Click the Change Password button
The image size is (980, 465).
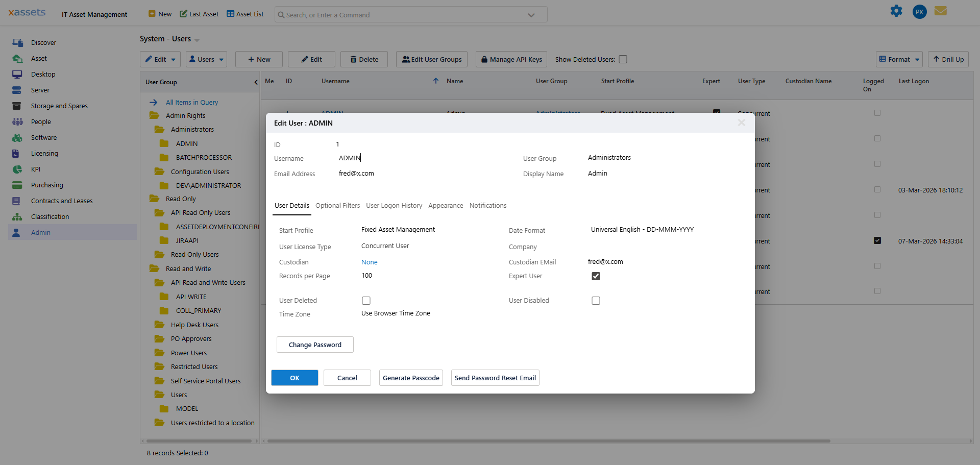pyautogui.click(x=314, y=345)
